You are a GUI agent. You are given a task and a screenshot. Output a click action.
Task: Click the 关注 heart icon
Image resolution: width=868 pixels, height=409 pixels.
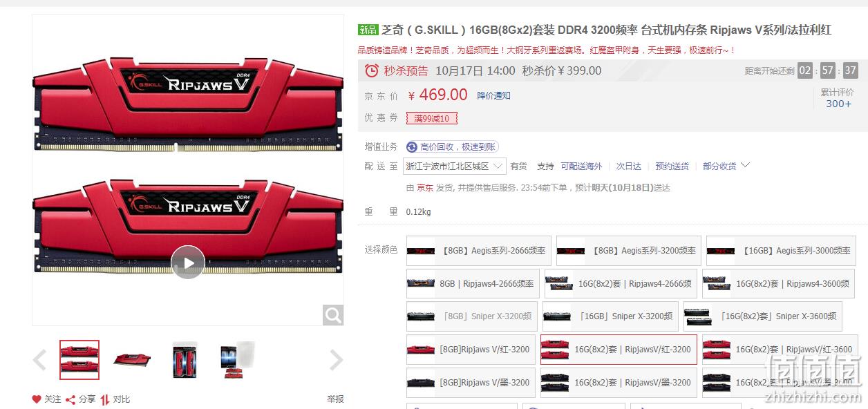[x=37, y=399]
